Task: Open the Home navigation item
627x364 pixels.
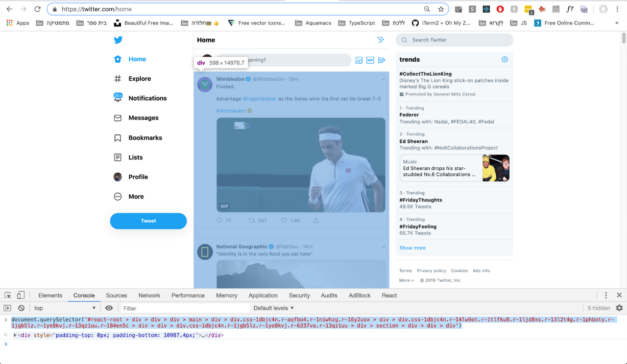Action: [130, 59]
